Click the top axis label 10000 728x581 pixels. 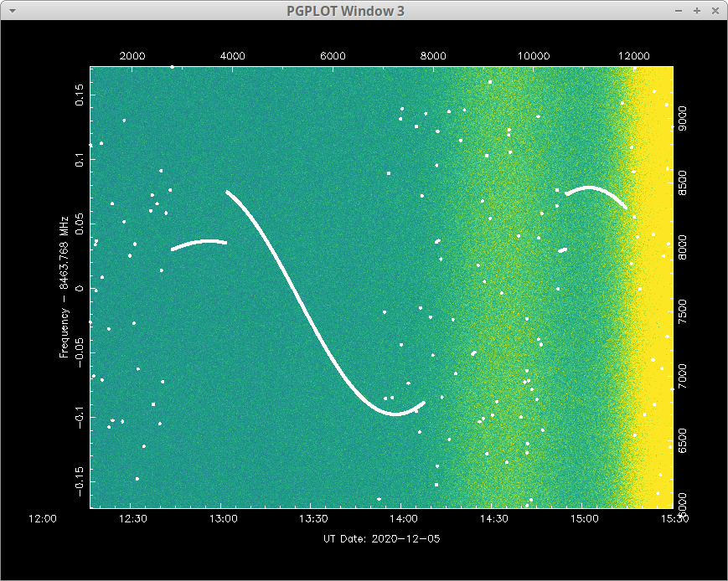pyautogui.click(x=534, y=56)
